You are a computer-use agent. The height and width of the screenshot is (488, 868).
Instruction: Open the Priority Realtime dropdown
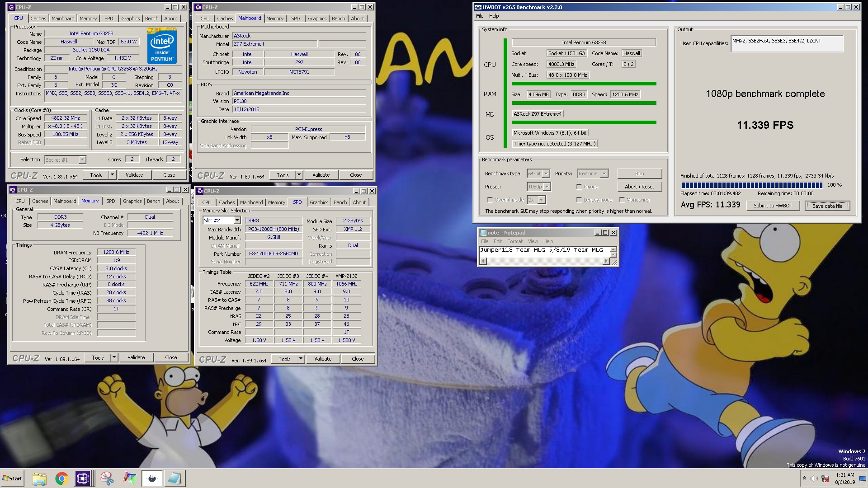coord(604,174)
